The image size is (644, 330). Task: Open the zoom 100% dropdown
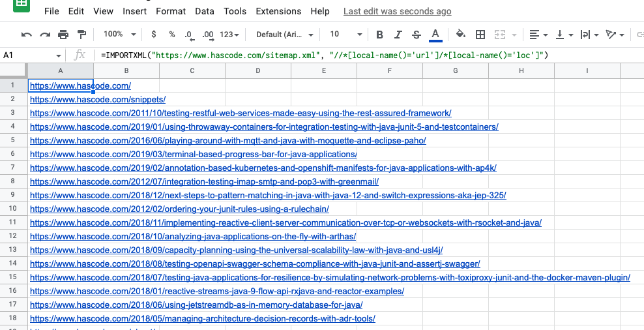[x=119, y=35]
